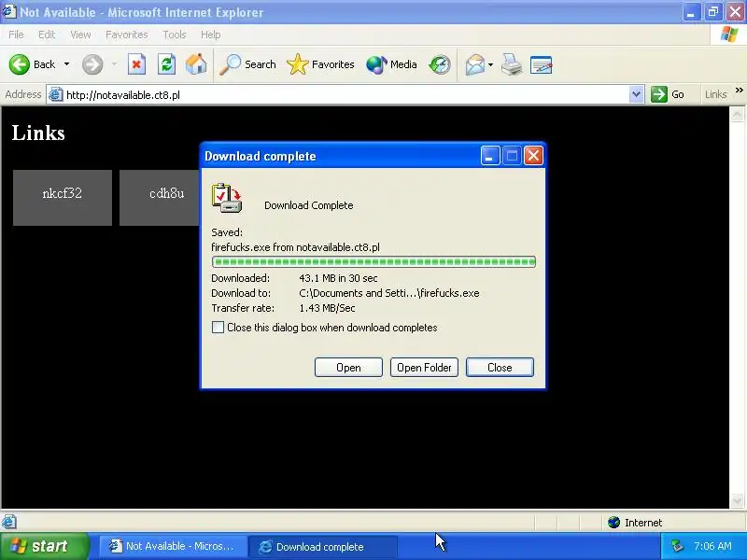This screenshot has width=747, height=560.
Task: Click the 1.43 MB/Sec transfer rate value
Action: pyautogui.click(x=328, y=308)
